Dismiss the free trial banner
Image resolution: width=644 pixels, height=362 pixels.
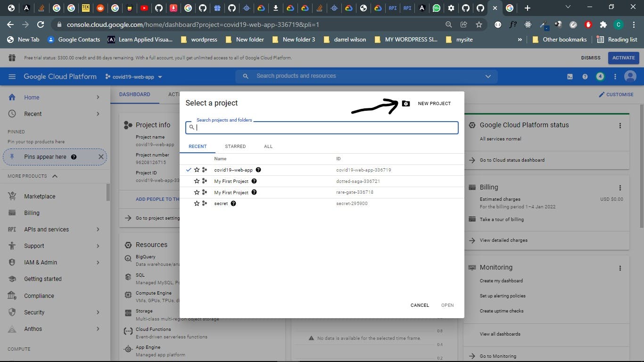point(591,58)
